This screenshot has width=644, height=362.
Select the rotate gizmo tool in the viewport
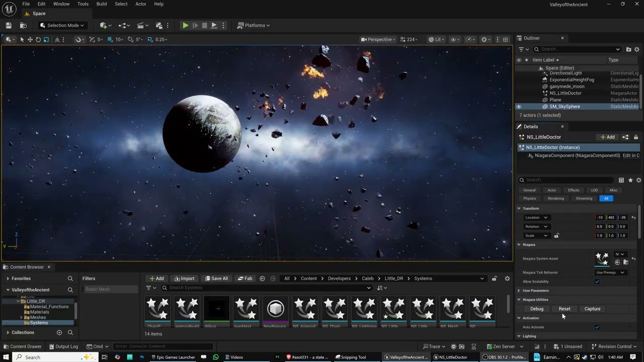38,39
